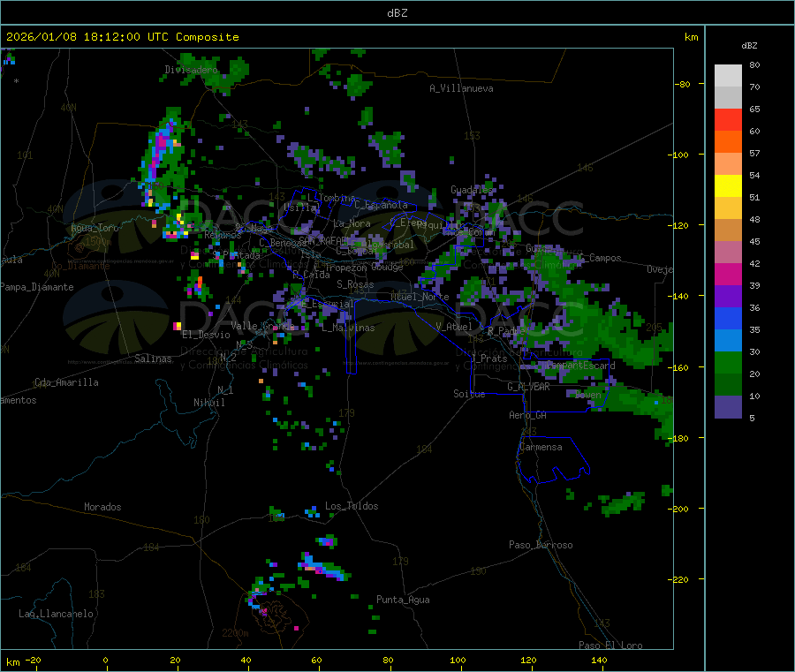Click the 'Salinas' location label
Viewport: 795px width, 672px height.
(x=153, y=359)
